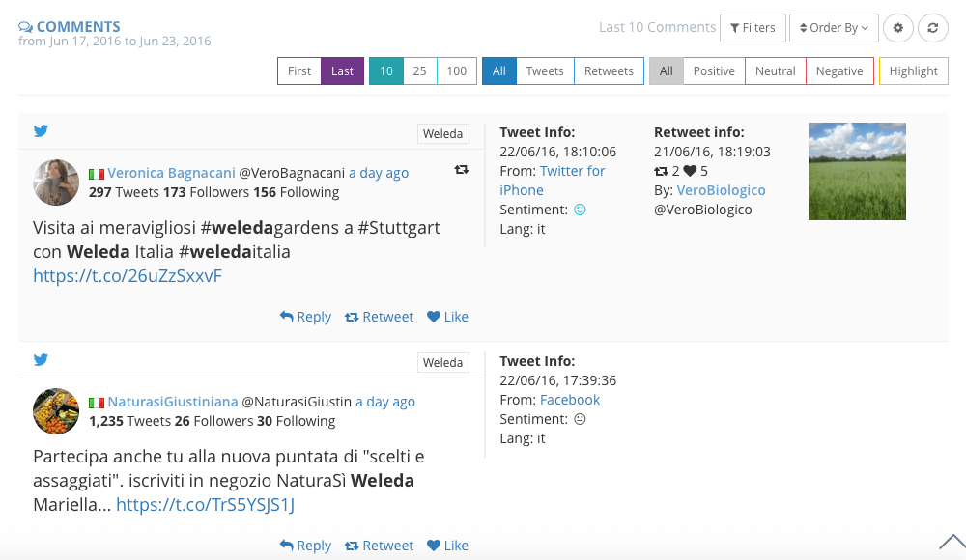Click Weleda tag on NaturasiGiustiniana's tweet

pos(443,362)
